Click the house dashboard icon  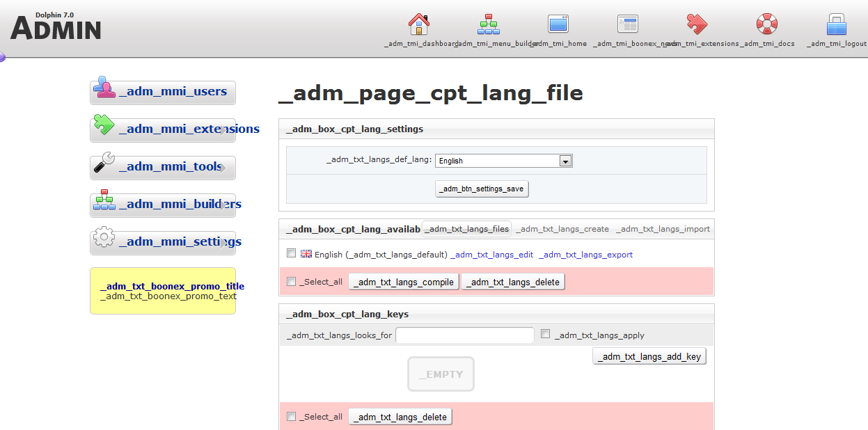tap(418, 24)
